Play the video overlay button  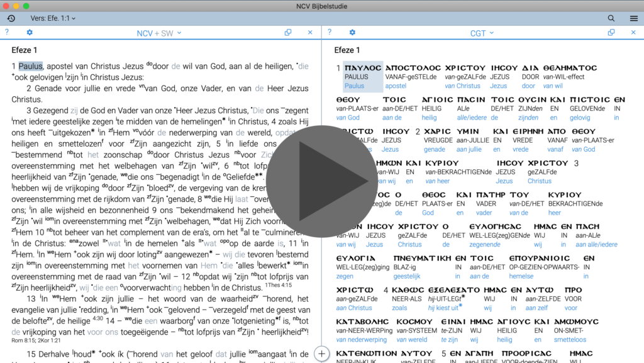pyautogui.click(x=321, y=181)
